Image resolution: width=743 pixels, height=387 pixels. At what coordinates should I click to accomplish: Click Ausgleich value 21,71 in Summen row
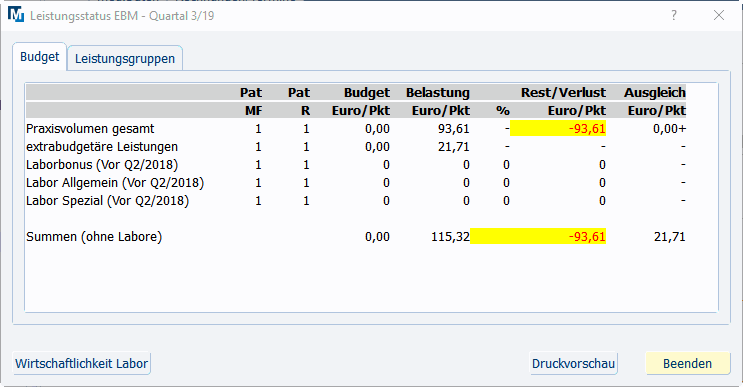tap(670, 237)
